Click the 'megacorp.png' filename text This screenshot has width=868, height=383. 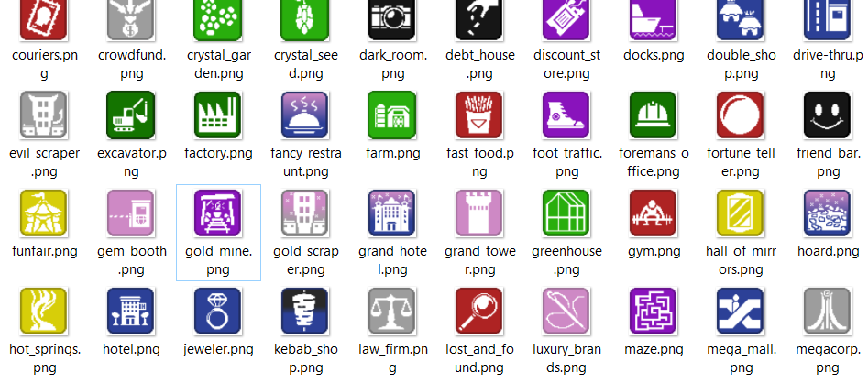[829, 358]
